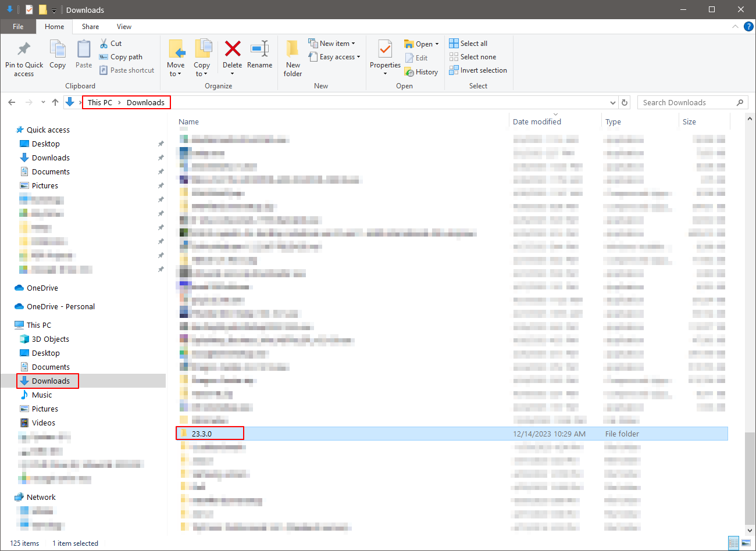This screenshot has height=551, width=756.
Task: Click the Cut scissors icon
Action: [104, 44]
